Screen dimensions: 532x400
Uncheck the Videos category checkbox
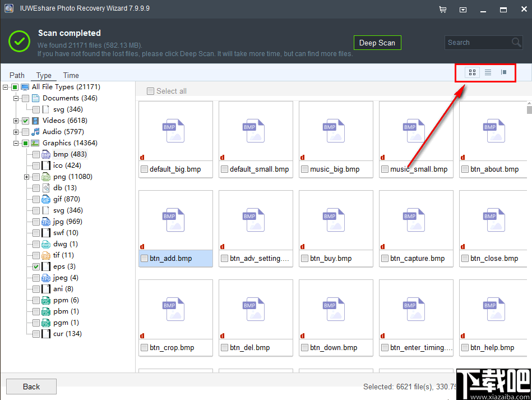(25, 120)
